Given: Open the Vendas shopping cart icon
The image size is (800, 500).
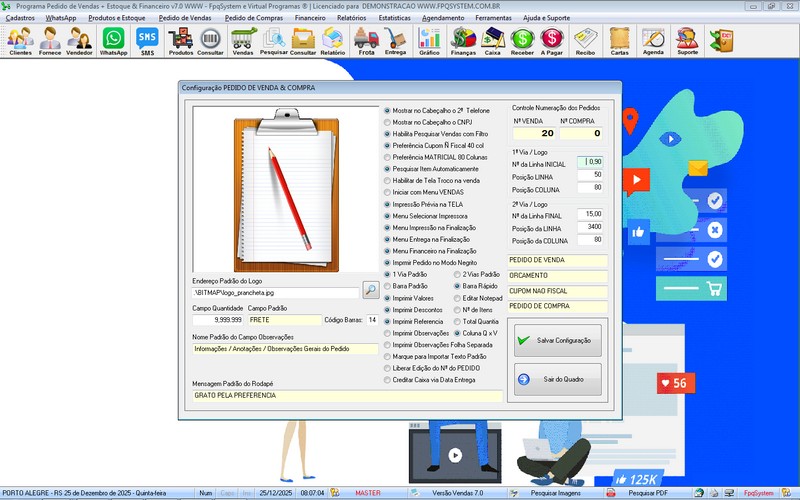Looking at the screenshot, I should 243,41.
